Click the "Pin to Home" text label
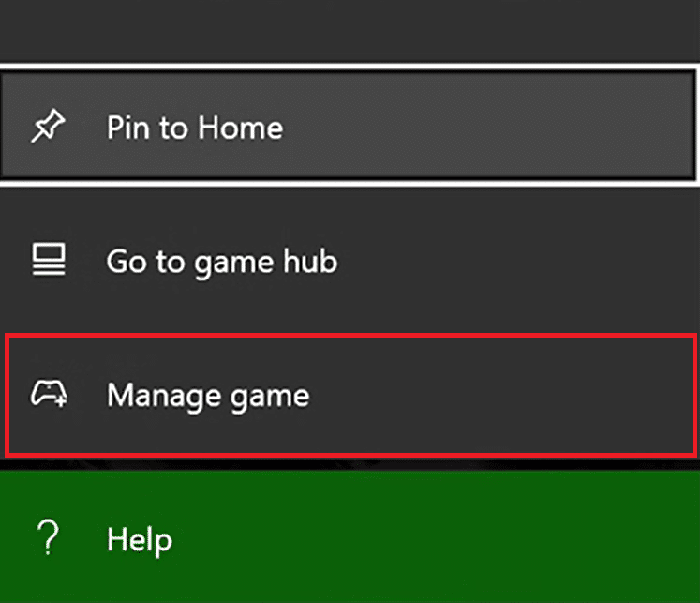This screenshot has width=700, height=603. [195, 128]
